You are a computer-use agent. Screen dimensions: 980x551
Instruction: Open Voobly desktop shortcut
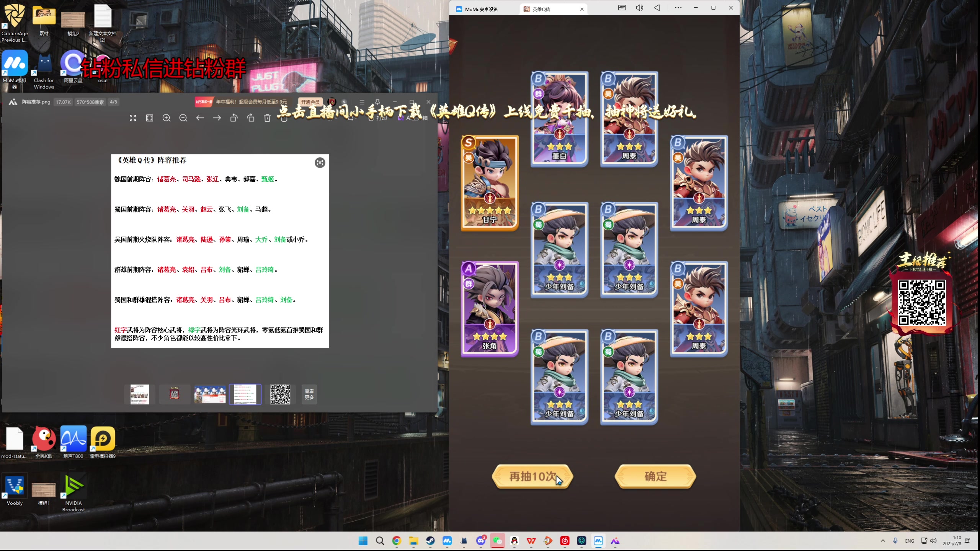[15, 490]
